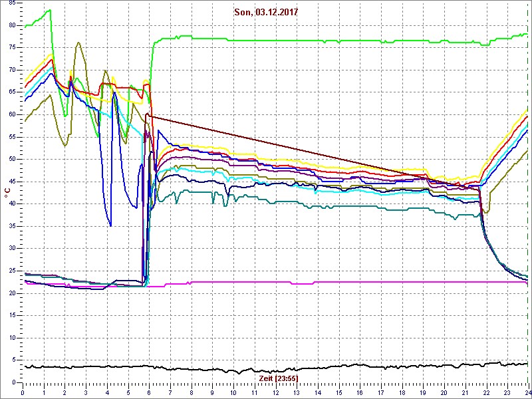
Task: Click hour 17 on the time axis
Action: (381, 392)
